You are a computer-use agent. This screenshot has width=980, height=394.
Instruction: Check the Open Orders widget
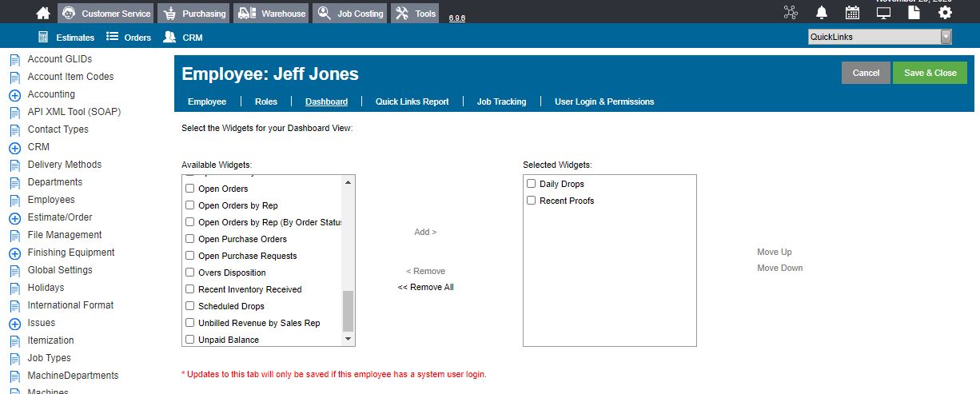click(x=190, y=189)
